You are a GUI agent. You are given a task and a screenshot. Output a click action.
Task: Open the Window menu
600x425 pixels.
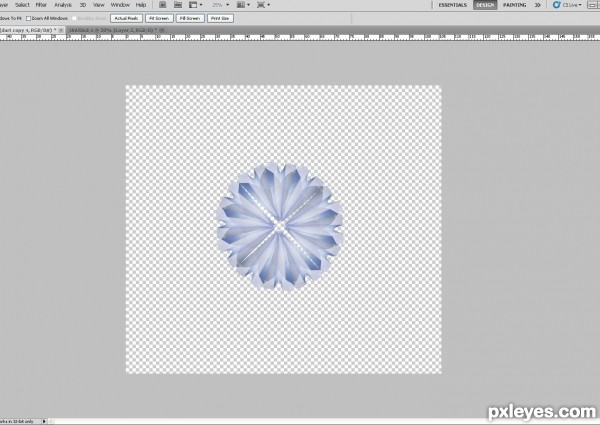tap(120, 5)
